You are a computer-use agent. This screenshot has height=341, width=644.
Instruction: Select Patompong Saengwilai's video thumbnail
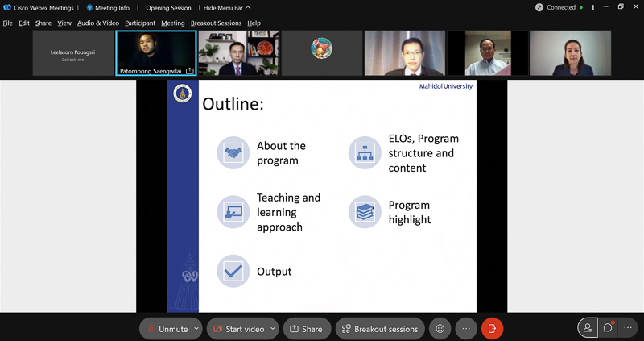156,53
